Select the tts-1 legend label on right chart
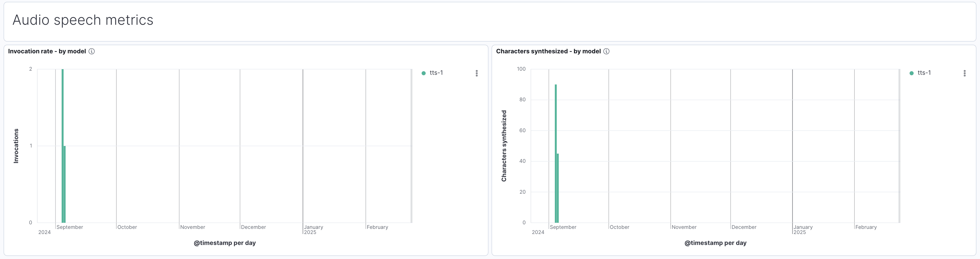This screenshot has height=259, width=980. pyautogui.click(x=924, y=73)
